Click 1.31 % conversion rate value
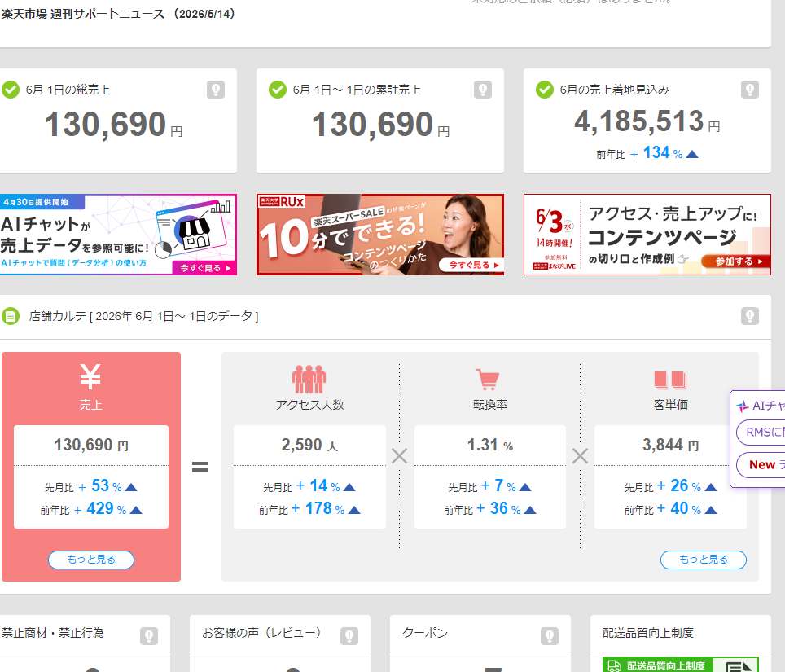Viewport: 785px width, 672px height. (490, 445)
